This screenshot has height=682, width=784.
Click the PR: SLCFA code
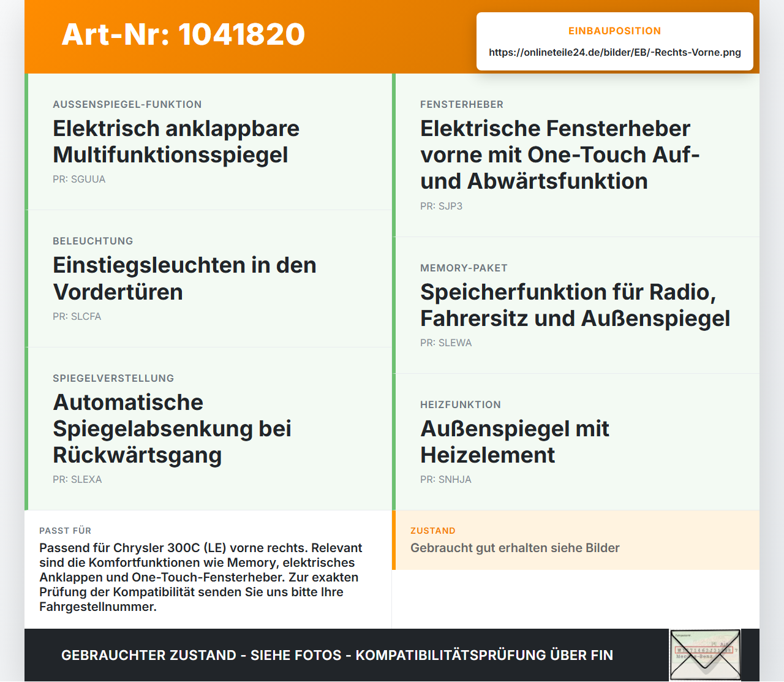coord(77,316)
